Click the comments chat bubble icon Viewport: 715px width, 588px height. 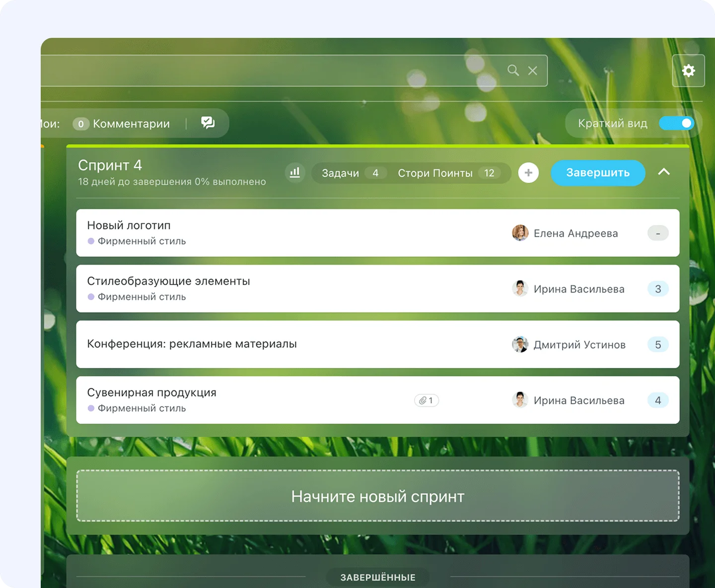(x=208, y=123)
